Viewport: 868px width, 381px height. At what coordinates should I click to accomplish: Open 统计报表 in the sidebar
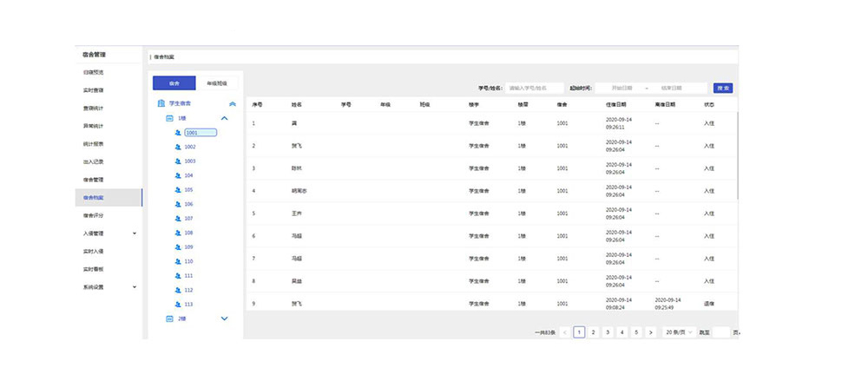click(x=94, y=143)
